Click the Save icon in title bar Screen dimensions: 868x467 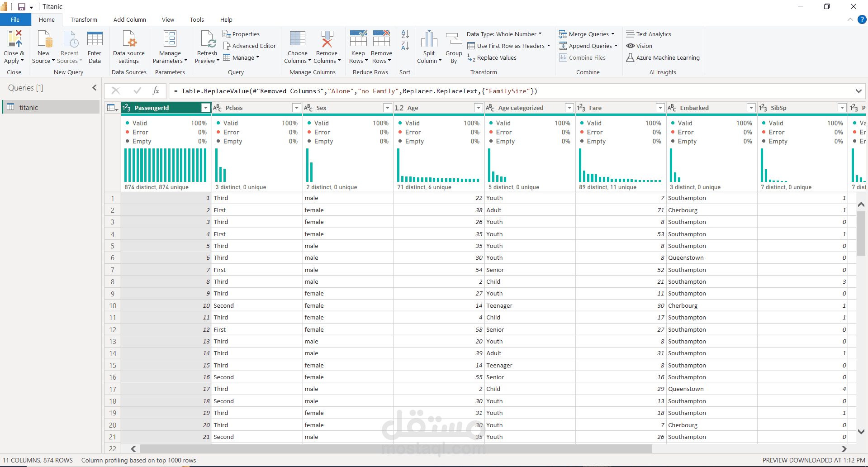coord(21,7)
